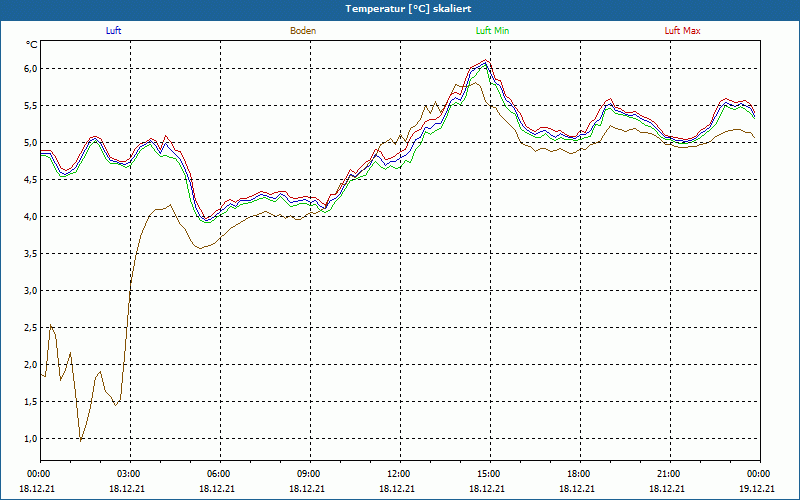The width and height of the screenshot is (800, 500).
Task: Click the 1,5 y-axis value
Action: tap(31, 402)
